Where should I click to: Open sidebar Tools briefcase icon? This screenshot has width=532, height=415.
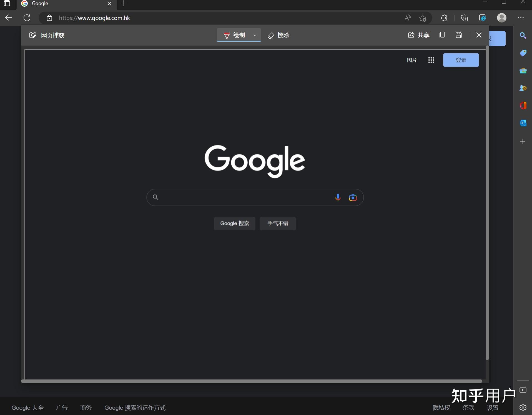523,71
